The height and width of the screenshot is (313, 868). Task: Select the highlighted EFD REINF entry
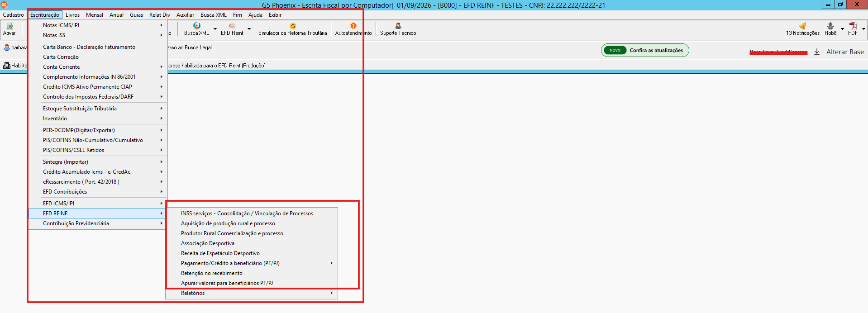[x=98, y=213]
